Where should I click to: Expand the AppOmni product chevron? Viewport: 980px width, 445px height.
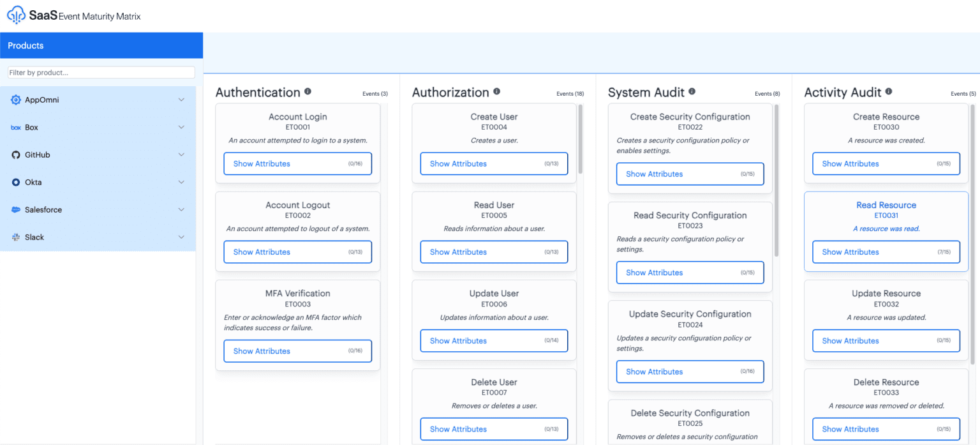[182, 100]
